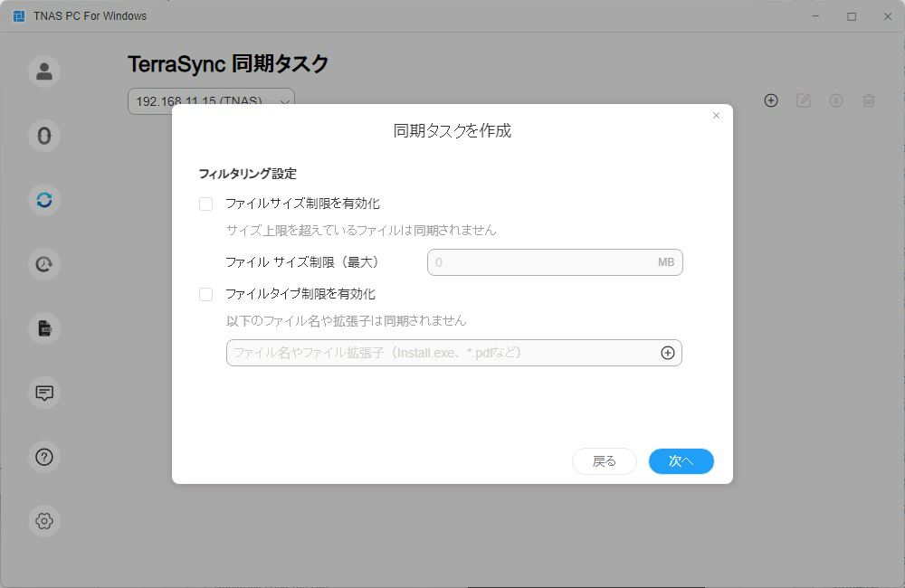Focus the file name or extension field

[x=454, y=353]
